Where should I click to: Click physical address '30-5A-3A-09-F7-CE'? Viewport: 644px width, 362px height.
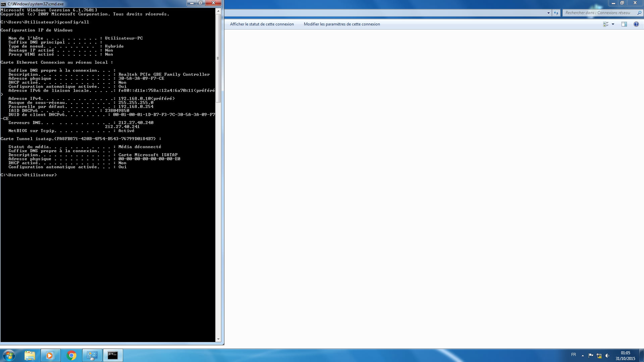pyautogui.click(x=141, y=78)
